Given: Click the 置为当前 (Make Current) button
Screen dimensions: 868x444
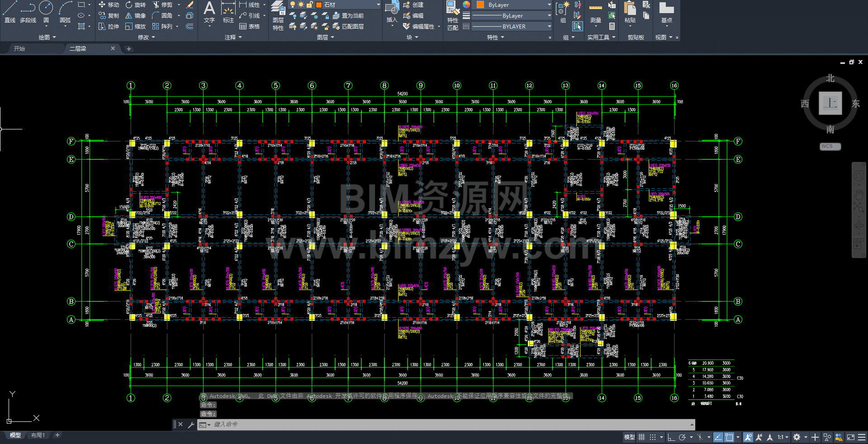Looking at the screenshot, I should pyautogui.click(x=348, y=15).
